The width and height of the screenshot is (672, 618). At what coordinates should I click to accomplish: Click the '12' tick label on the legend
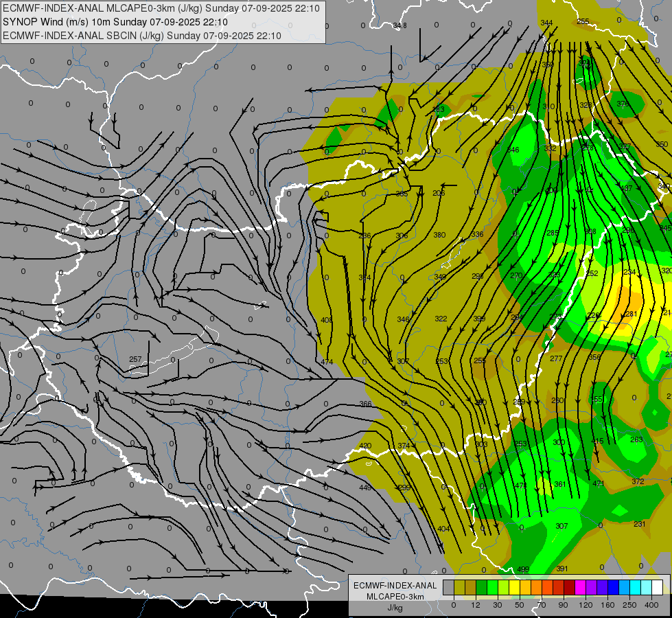[x=476, y=605]
